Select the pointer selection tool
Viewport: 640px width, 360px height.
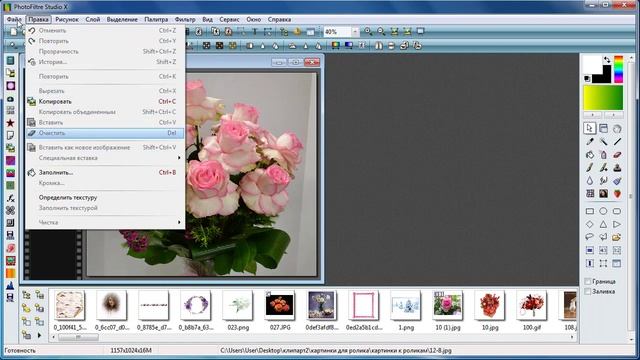(590, 129)
